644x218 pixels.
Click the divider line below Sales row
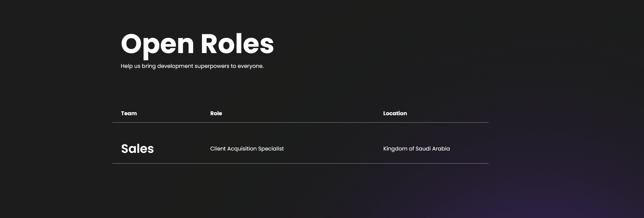300,164
